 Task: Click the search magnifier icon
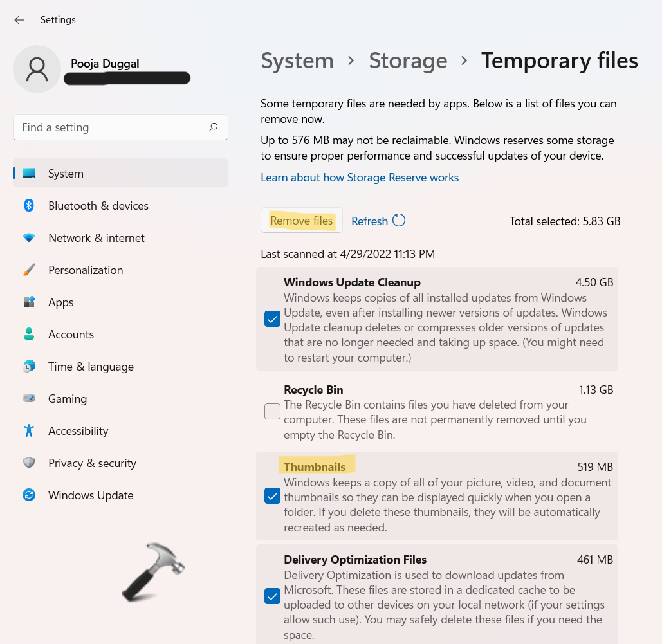point(214,127)
